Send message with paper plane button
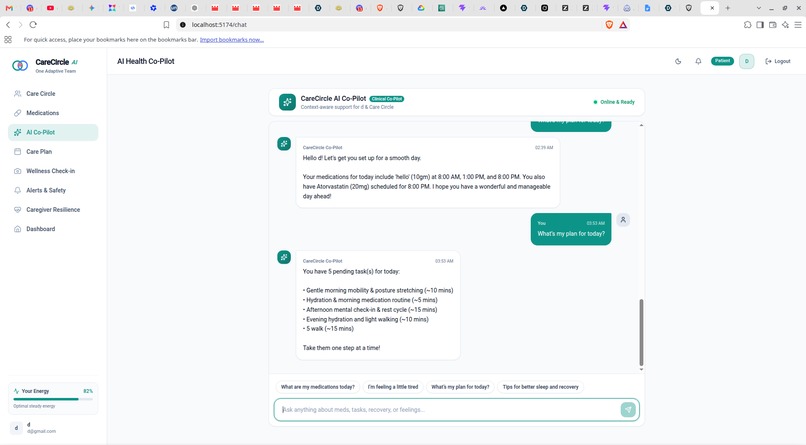The height and width of the screenshot is (445, 806). (628, 410)
